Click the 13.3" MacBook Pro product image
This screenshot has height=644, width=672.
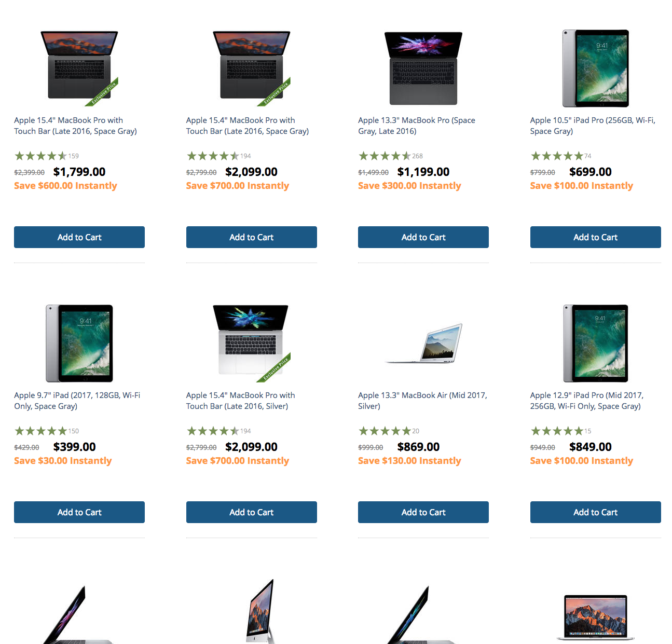423,68
